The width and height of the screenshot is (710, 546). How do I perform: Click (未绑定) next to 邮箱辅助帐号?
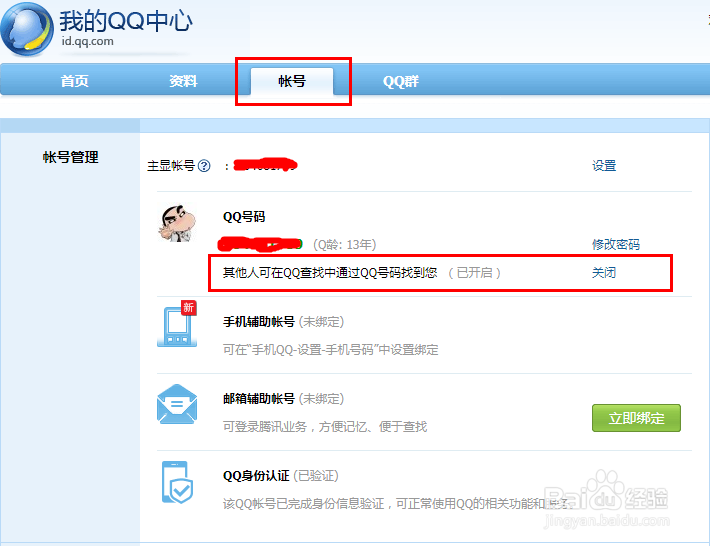pos(321,399)
